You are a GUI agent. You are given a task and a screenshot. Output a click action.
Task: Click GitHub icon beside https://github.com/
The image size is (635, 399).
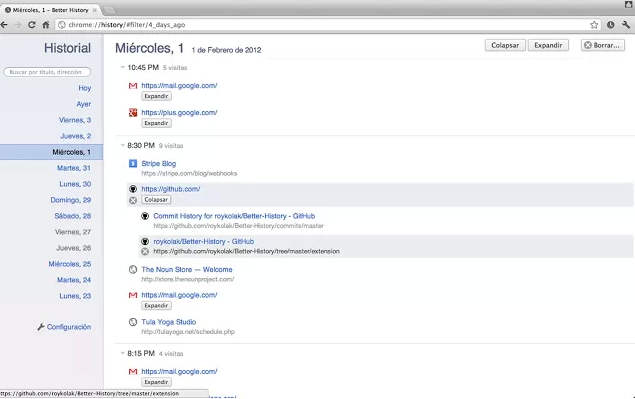point(133,189)
